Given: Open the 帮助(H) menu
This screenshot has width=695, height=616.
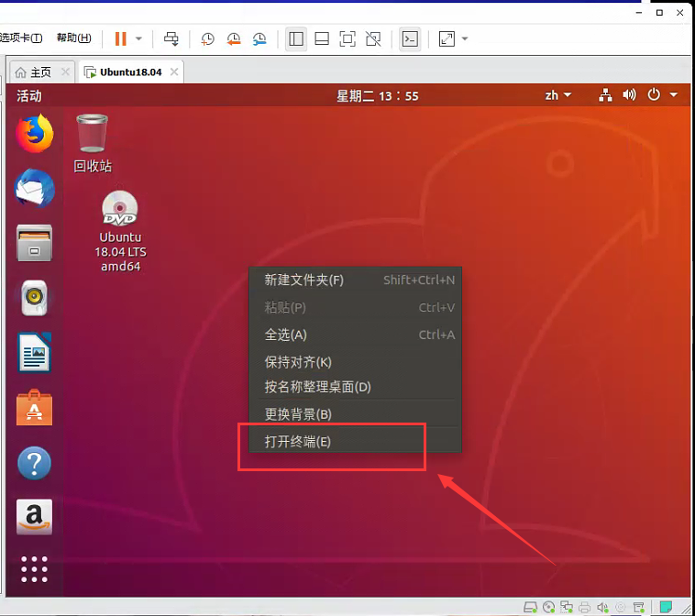Looking at the screenshot, I should (74, 38).
